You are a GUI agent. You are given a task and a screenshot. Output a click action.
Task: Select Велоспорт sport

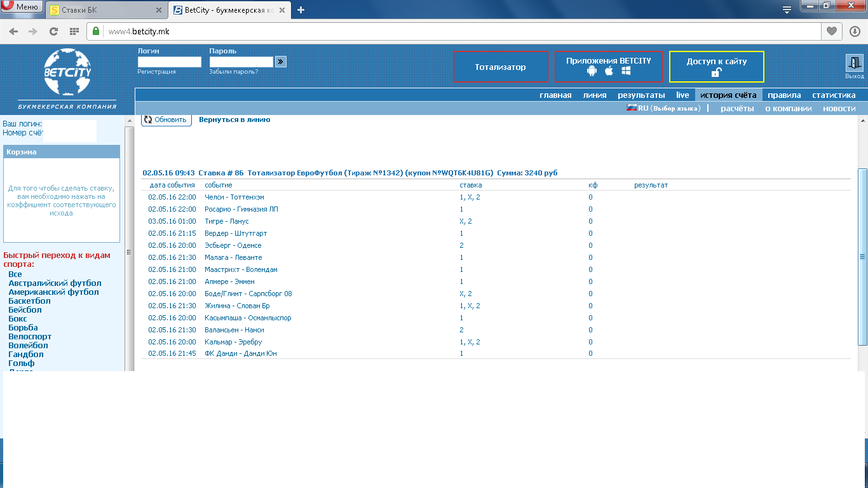point(30,337)
